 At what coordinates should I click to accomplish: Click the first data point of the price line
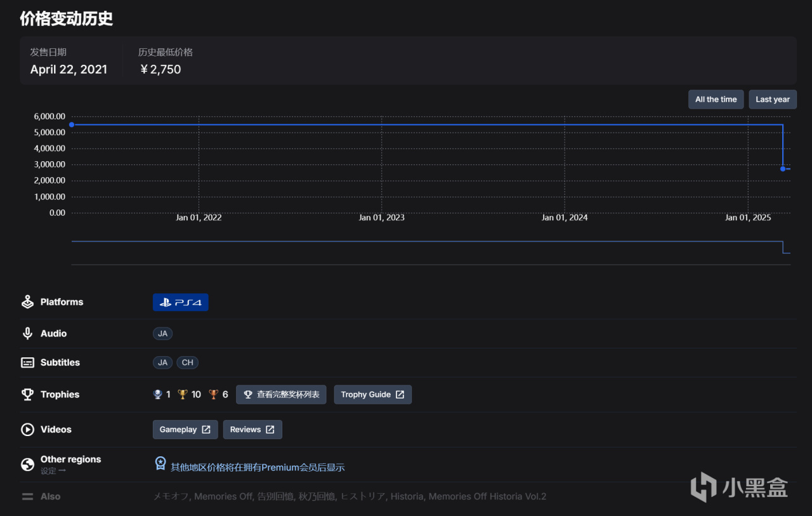72,124
